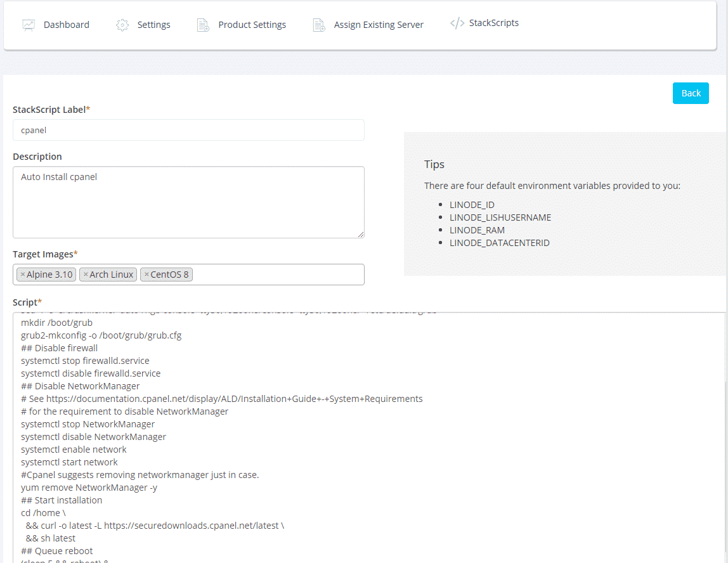The height and width of the screenshot is (563, 728).
Task: Click the Back button
Action: pos(691,93)
